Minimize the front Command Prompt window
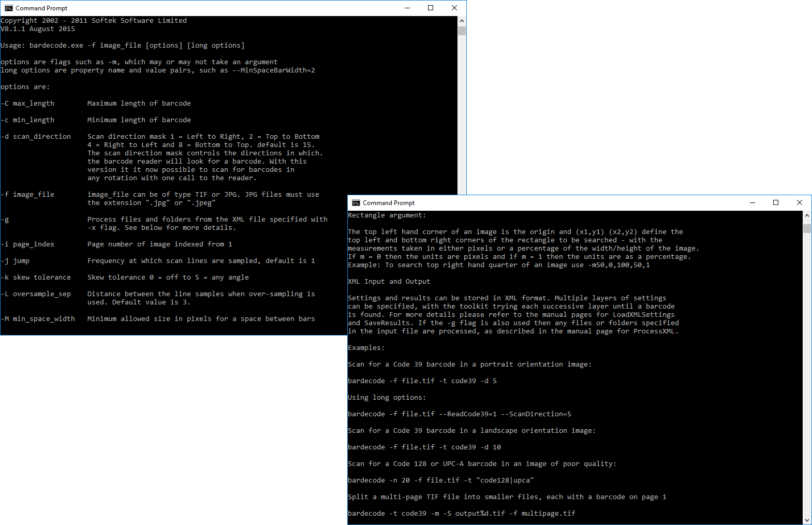Screen dimensions: 812x525 (752, 202)
